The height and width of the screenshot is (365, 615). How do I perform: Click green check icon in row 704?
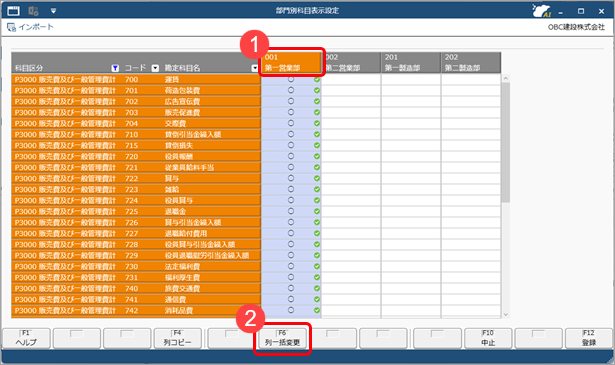click(317, 123)
